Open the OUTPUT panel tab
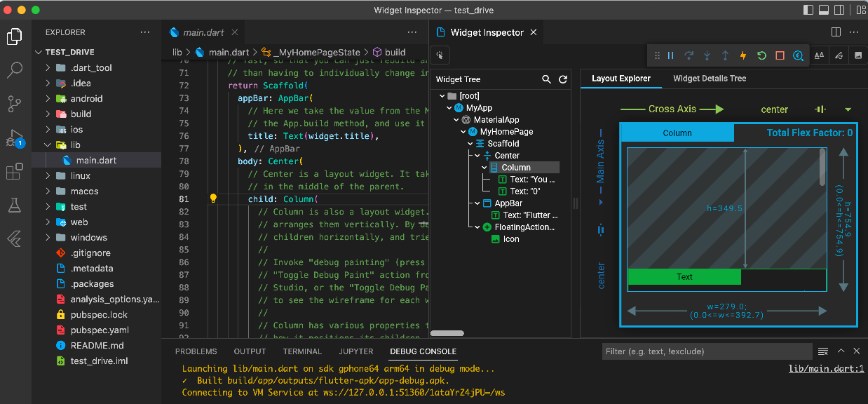The width and height of the screenshot is (868, 404). (x=250, y=351)
